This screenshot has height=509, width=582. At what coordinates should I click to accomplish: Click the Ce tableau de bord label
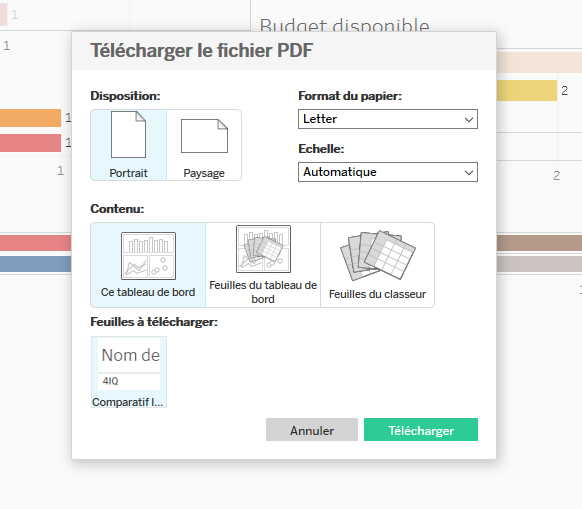tap(148, 292)
